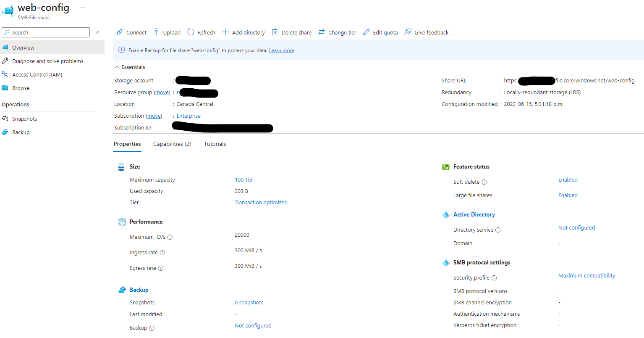Click the Learn more link in the banner
Viewport: 644px width, 338px height.
(282, 50)
